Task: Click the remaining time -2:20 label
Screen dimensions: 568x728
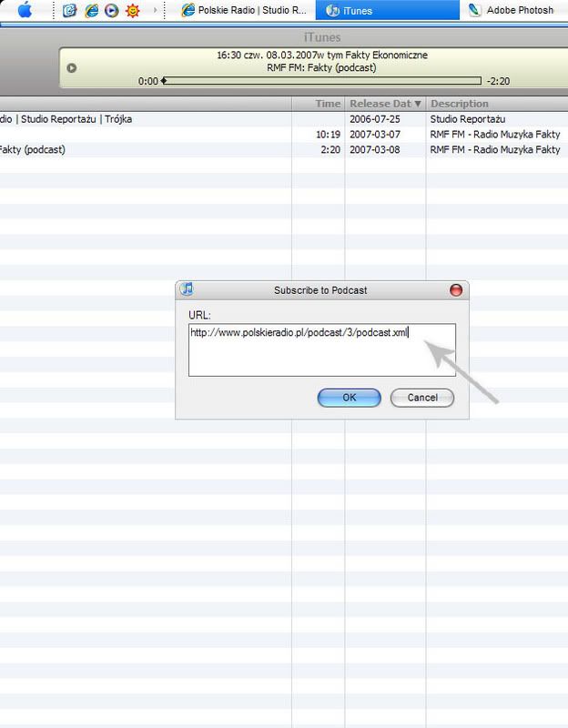Action: pyautogui.click(x=498, y=81)
